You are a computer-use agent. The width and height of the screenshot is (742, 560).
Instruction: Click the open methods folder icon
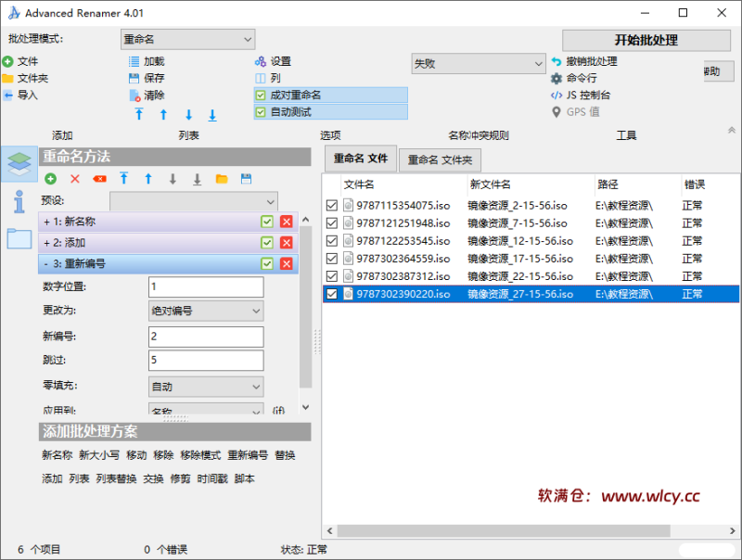pos(222,179)
